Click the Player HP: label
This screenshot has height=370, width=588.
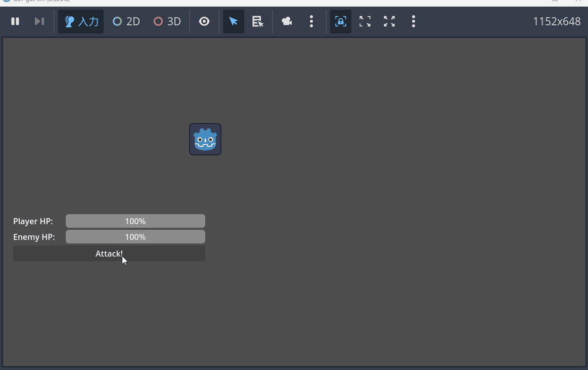[33, 221]
